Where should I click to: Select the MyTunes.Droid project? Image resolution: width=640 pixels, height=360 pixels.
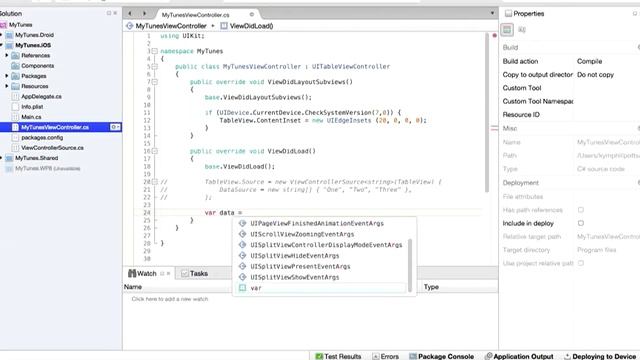[34, 35]
